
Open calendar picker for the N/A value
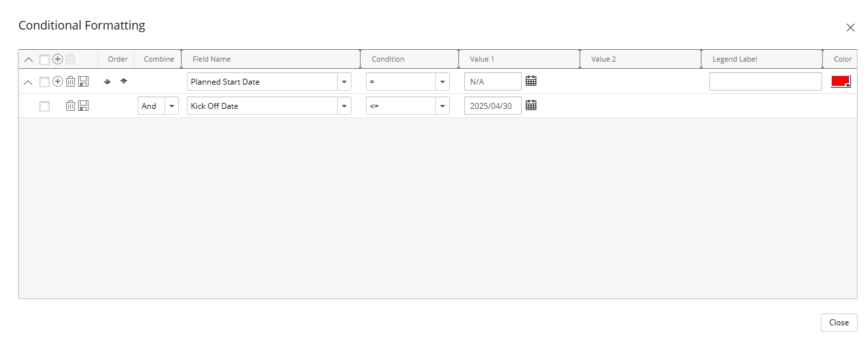coord(531,81)
